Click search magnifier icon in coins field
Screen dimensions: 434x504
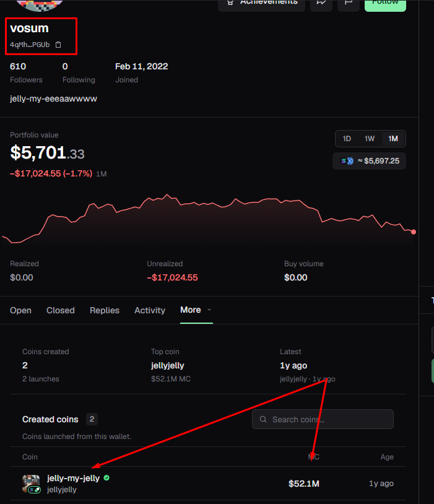point(263,419)
